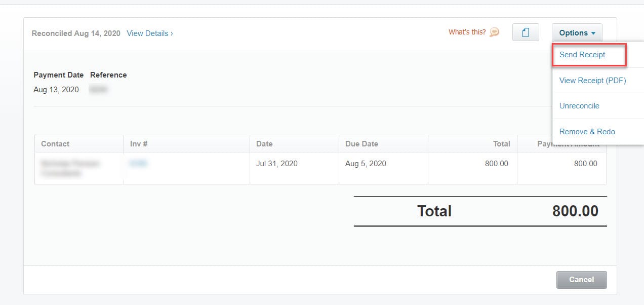Click the Due Date column header
The height and width of the screenshot is (305, 644).
click(x=361, y=143)
